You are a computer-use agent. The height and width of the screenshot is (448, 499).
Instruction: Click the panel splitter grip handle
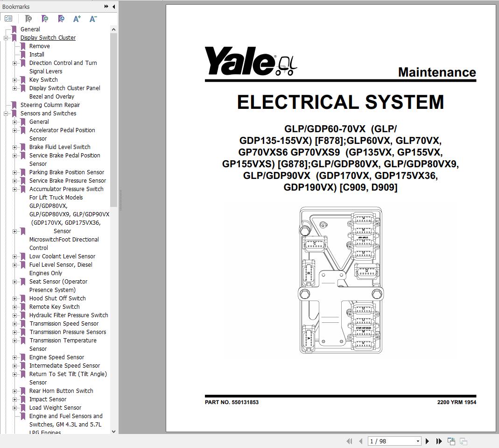(120, 200)
